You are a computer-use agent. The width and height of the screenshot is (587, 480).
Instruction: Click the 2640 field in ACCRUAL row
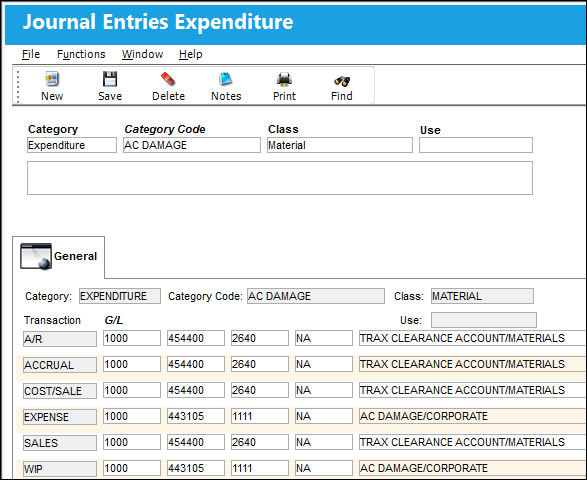[260, 364]
